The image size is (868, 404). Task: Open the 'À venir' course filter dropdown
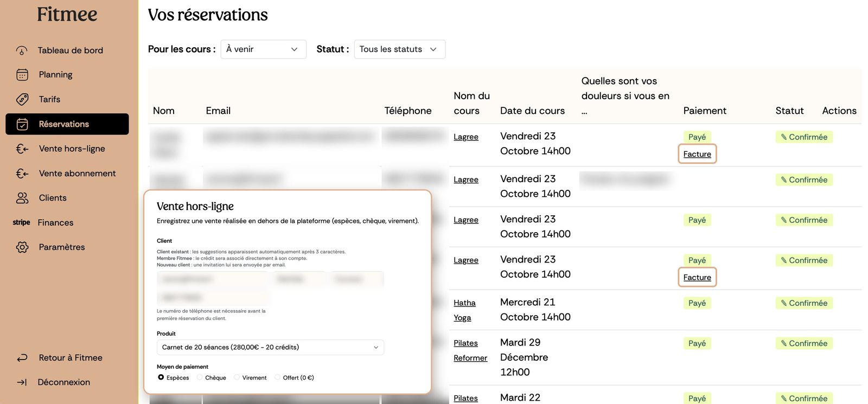click(263, 49)
